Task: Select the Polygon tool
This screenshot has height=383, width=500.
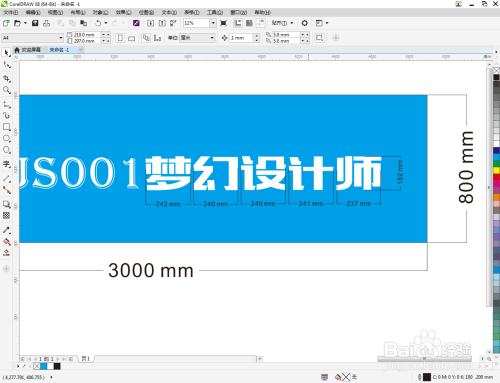Action: (6, 150)
